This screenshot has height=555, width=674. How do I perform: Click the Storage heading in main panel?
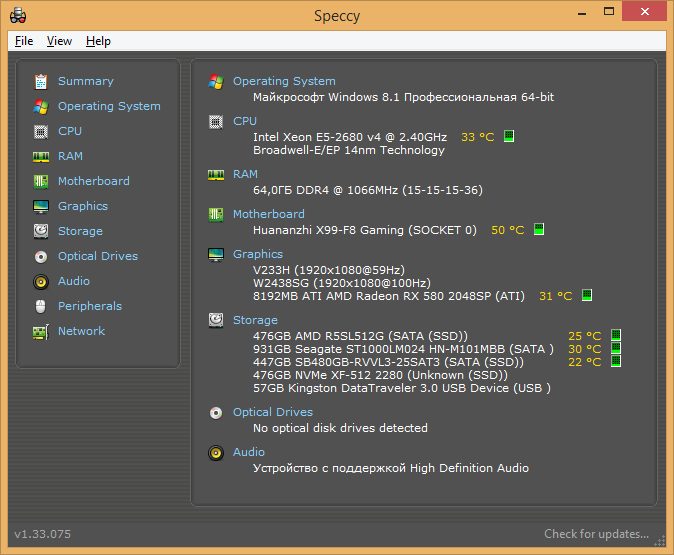pyautogui.click(x=255, y=320)
